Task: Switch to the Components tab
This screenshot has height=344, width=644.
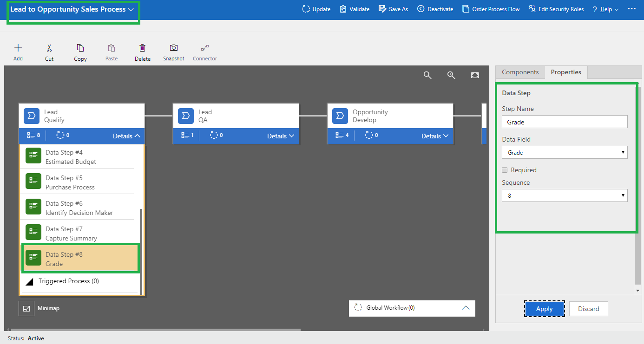Action: pyautogui.click(x=520, y=72)
